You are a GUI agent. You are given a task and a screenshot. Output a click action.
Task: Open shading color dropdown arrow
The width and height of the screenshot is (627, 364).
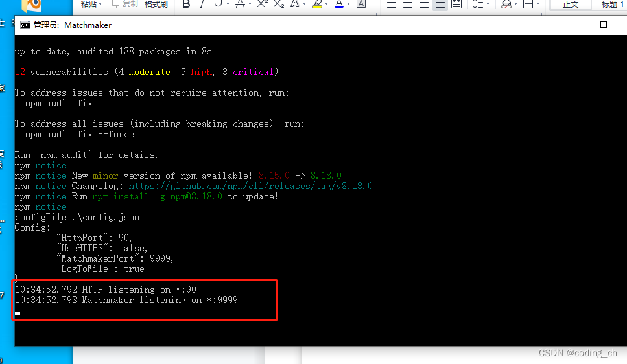coord(516,4)
